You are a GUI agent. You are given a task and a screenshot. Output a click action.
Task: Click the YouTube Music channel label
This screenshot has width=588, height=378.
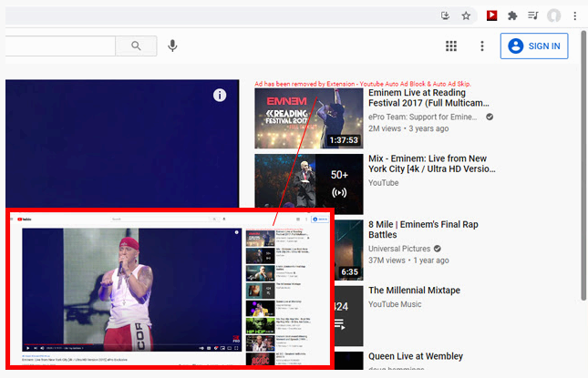(395, 304)
